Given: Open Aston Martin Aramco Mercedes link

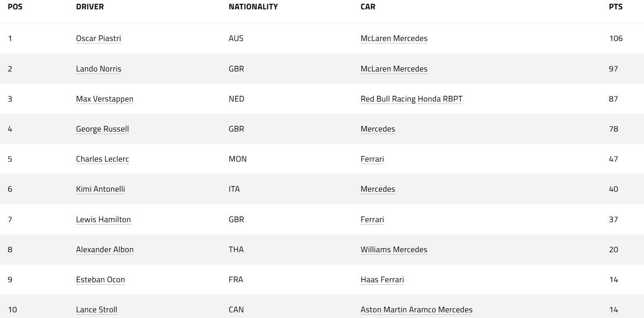Looking at the screenshot, I should click(416, 309).
